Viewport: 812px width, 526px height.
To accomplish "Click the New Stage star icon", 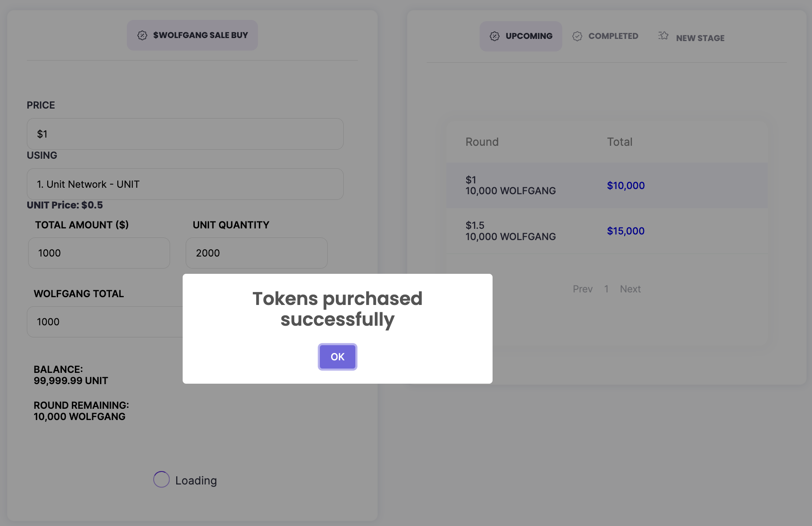I will pyautogui.click(x=663, y=36).
